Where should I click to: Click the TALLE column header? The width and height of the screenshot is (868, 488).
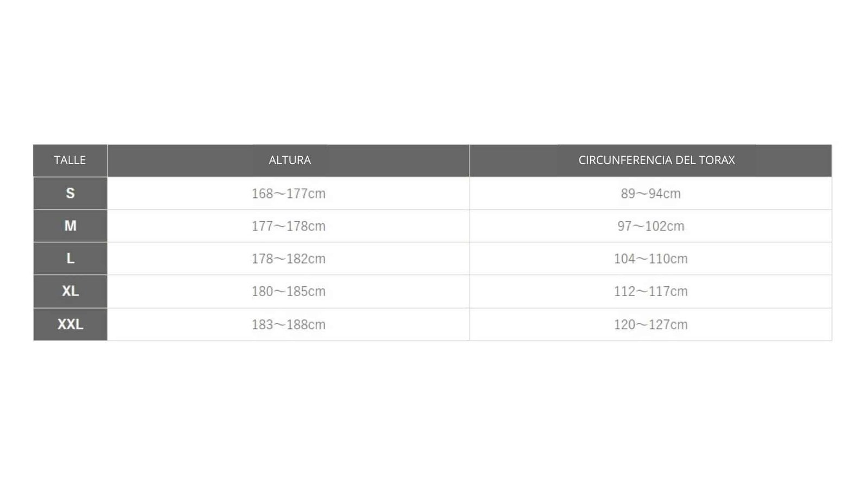point(70,160)
